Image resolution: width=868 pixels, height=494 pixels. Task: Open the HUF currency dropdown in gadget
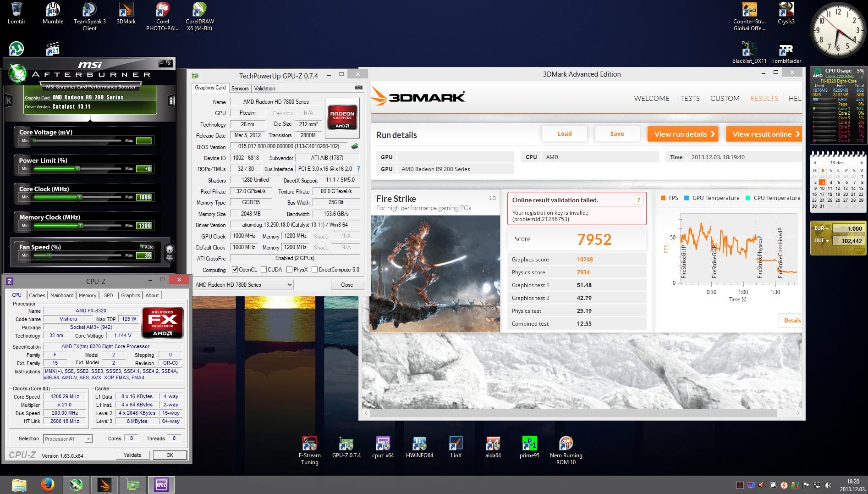tap(821, 240)
